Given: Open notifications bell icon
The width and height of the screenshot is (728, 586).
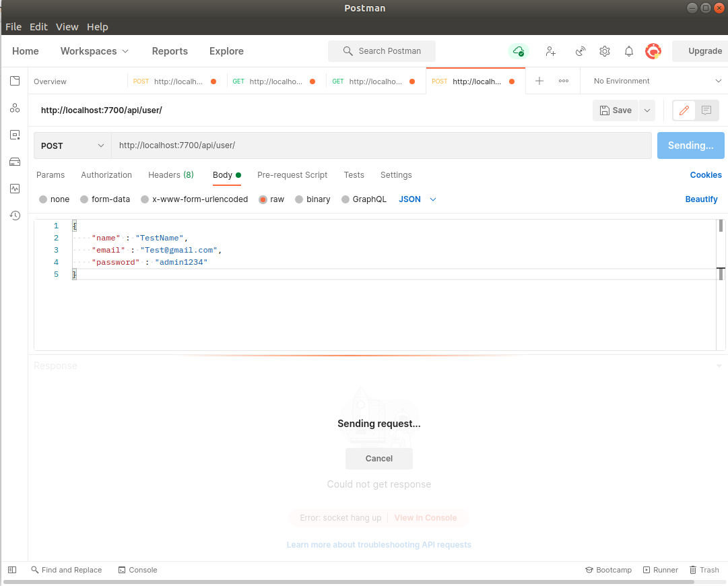Looking at the screenshot, I should tap(628, 51).
